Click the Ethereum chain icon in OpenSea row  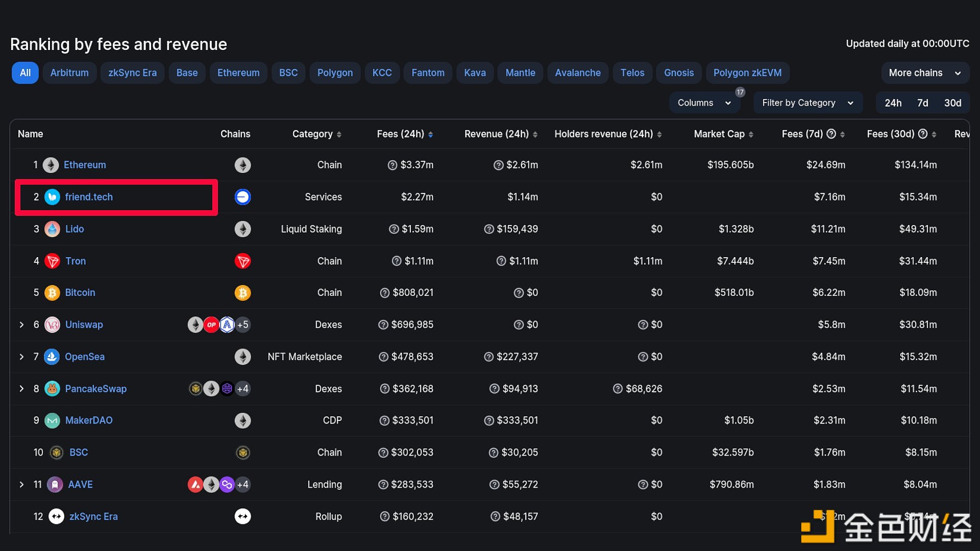pos(242,357)
